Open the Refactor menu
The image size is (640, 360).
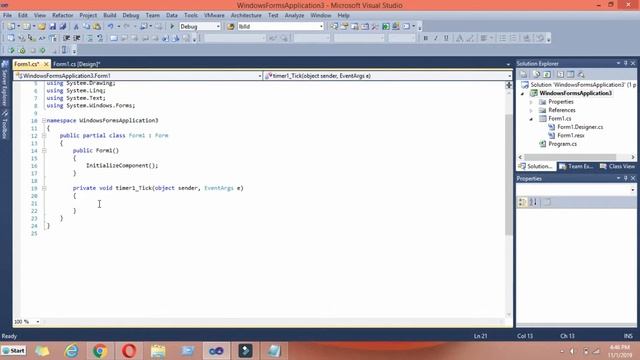point(62,15)
